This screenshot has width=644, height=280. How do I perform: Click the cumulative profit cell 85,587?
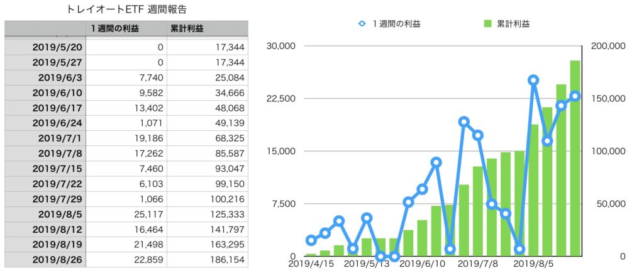point(208,154)
